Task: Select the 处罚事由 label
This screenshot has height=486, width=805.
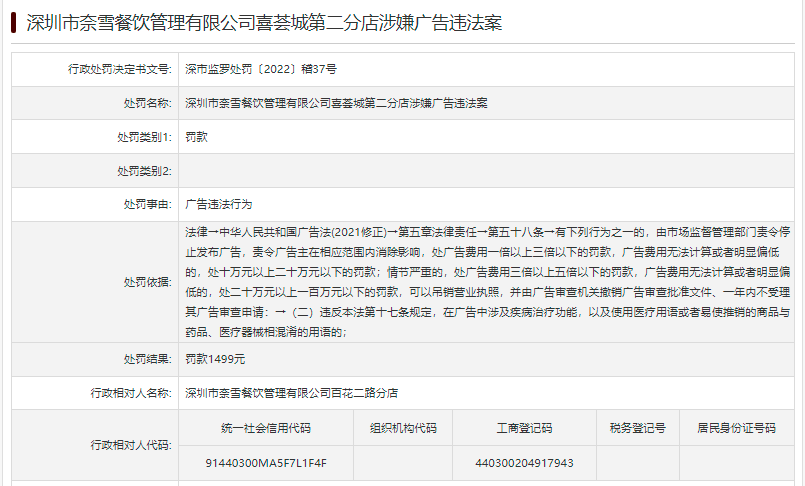Action: pyautogui.click(x=147, y=204)
